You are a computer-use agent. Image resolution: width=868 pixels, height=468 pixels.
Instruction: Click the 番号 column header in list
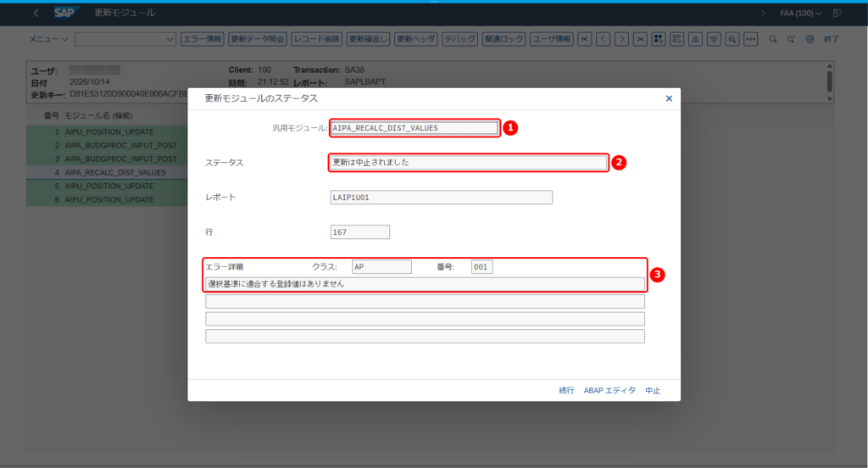point(51,116)
